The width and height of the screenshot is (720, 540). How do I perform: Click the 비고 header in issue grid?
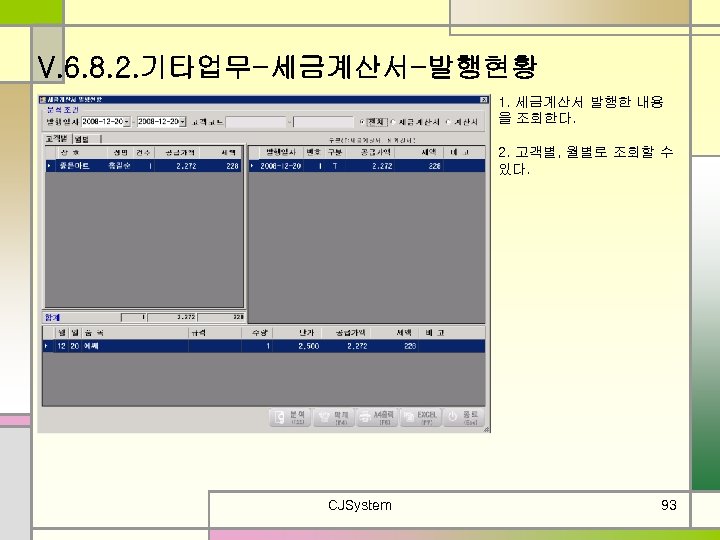point(462,152)
